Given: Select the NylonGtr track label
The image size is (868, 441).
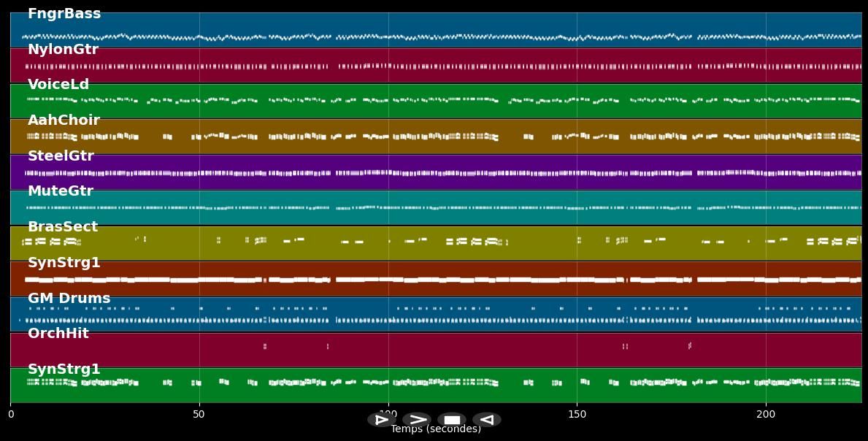Looking at the screenshot, I should click(x=63, y=50).
